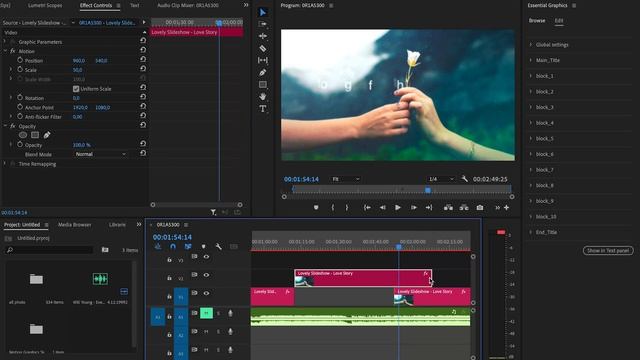
Task: Toggle V2 track output eye
Action: pos(206,275)
